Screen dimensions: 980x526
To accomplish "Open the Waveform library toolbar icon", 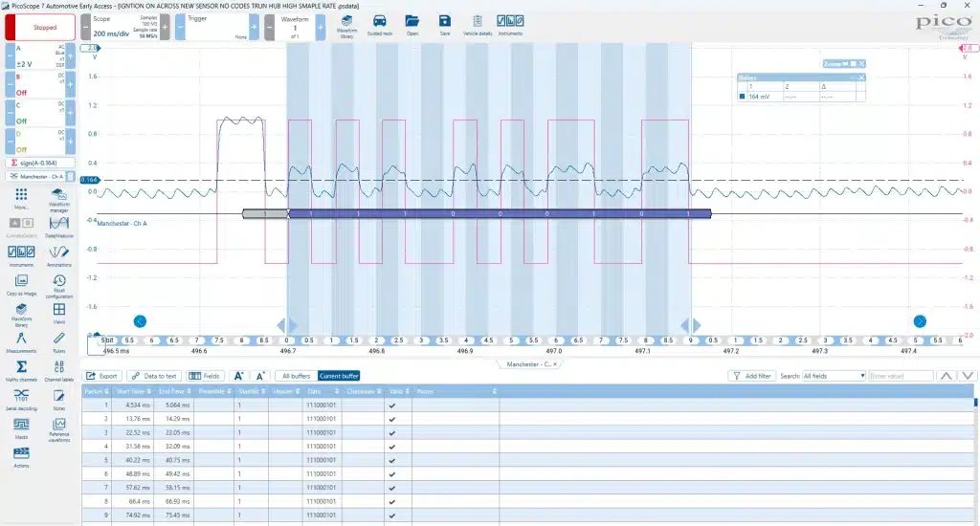I will pos(346,26).
